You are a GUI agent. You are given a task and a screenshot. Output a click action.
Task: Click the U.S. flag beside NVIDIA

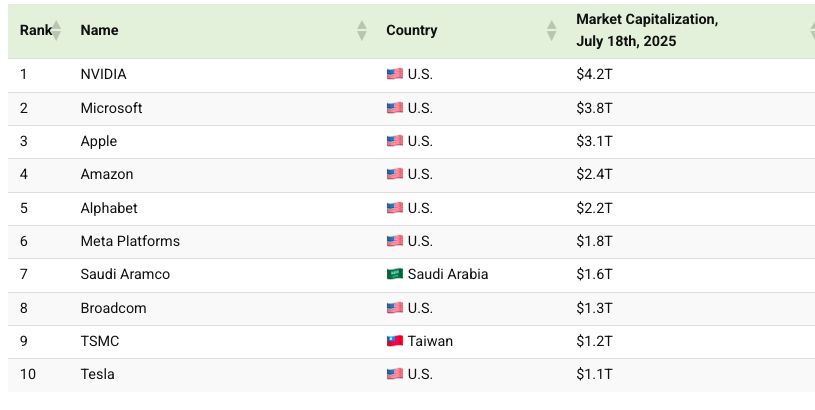(395, 74)
